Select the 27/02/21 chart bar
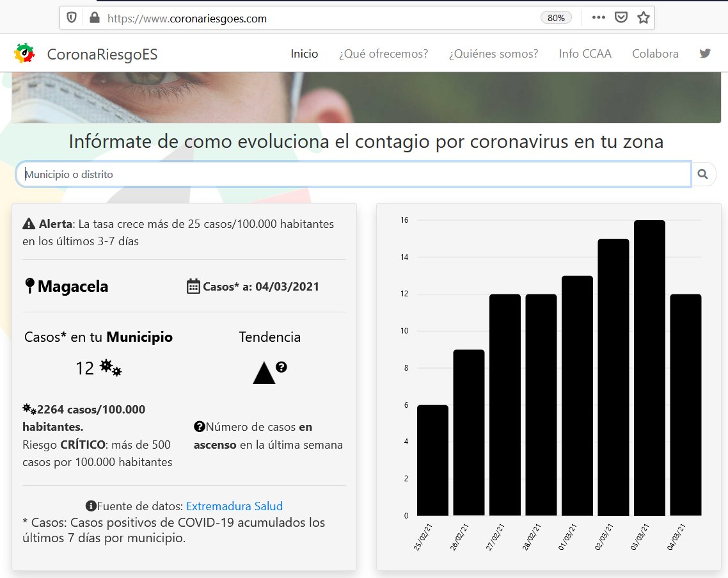 point(505,405)
